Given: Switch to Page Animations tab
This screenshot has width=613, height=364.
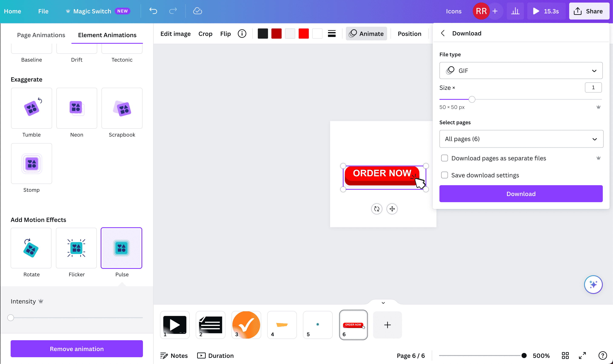Looking at the screenshot, I should [x=41, y=35].
